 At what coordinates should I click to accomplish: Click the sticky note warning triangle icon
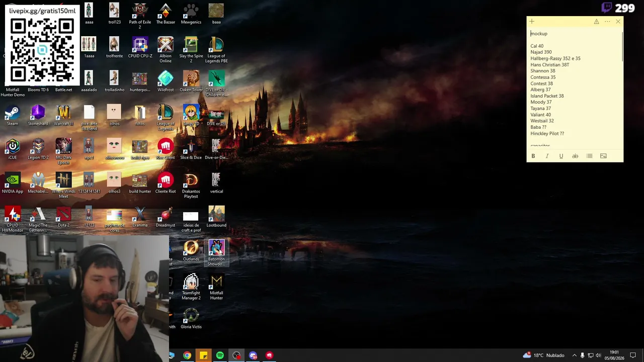tap(596, 22)
